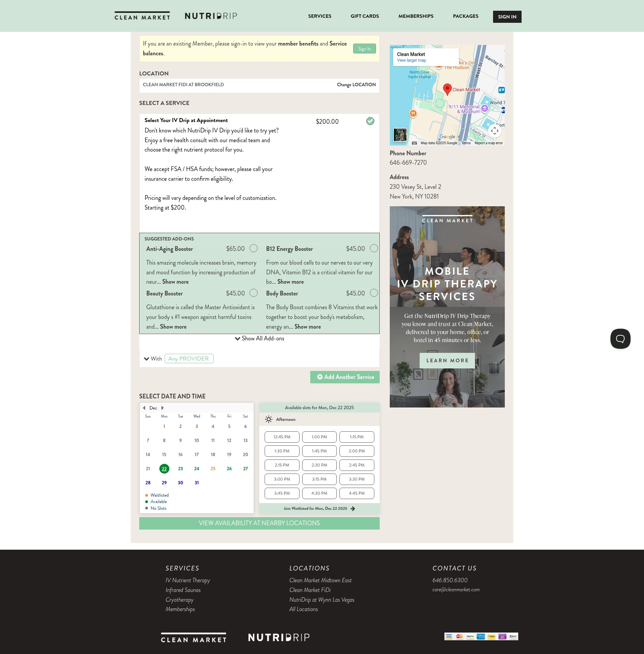Toggle map fullscreen camera control
644x654 pixels.
[x=494, y=131]
